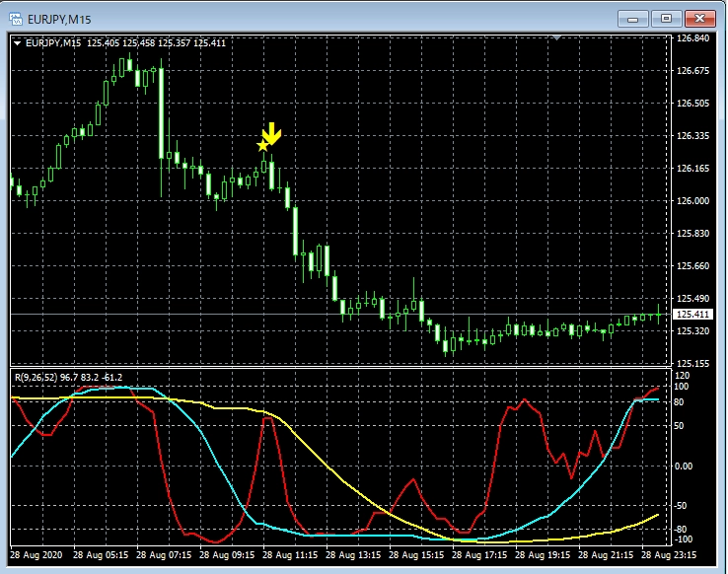
Task: Open the triangle menu beside EURJPY,M15 label
Action: tap(17, 42)
